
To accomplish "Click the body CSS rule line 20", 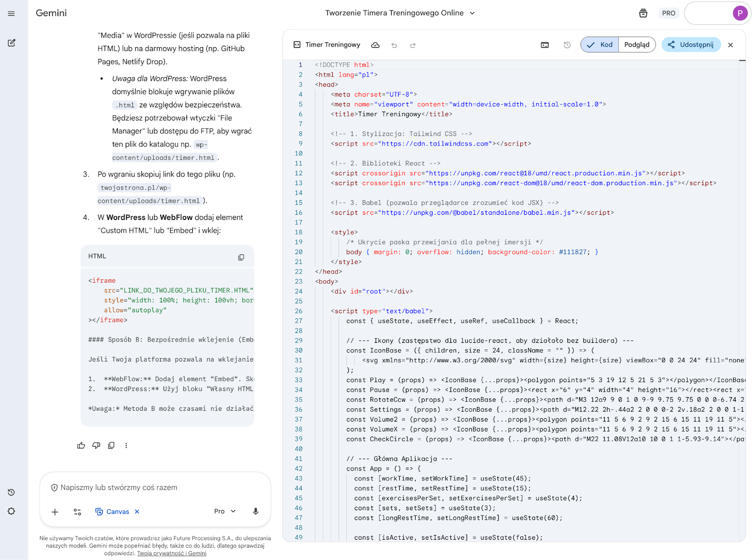I will [472, 252].
